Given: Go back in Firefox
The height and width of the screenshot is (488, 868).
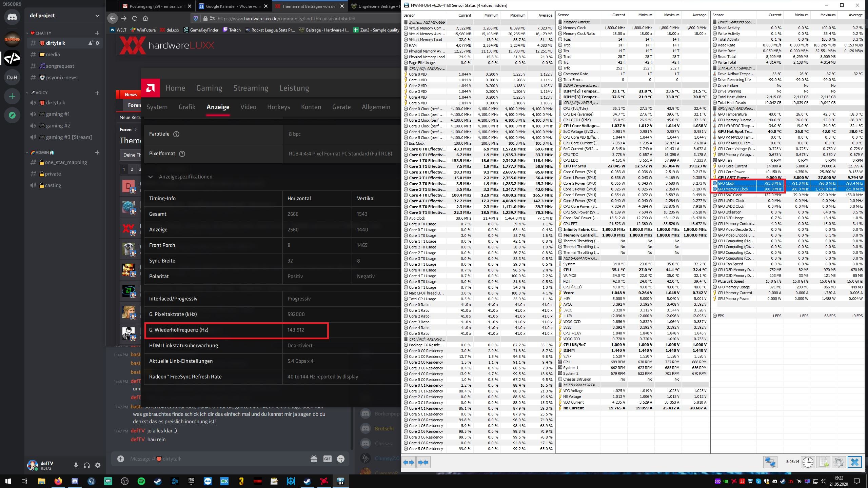Looking at the screenshot, I should pyautogui.click(x=113, y=18).
